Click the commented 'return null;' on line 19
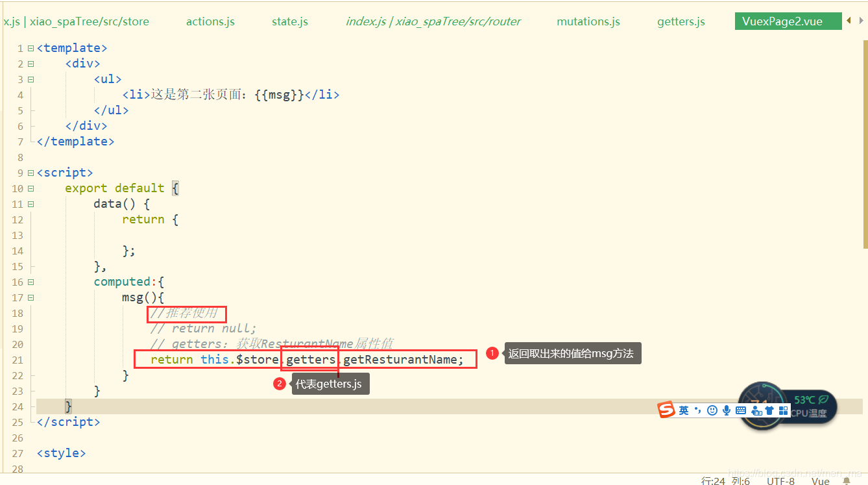 (214, 329)
